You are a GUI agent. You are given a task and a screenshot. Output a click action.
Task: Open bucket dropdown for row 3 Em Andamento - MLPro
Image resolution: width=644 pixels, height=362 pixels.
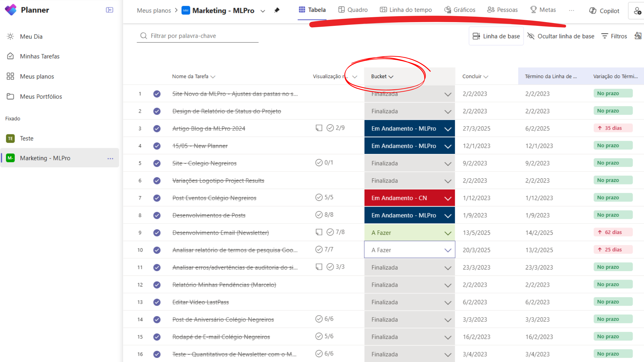pyautogui.click(x=448, y=129)
